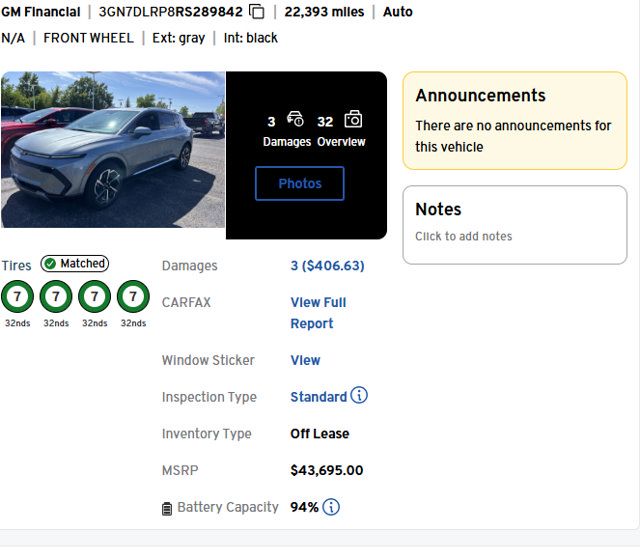
Task: Click the 94% battery capacity value
Action: click(304, 507)
